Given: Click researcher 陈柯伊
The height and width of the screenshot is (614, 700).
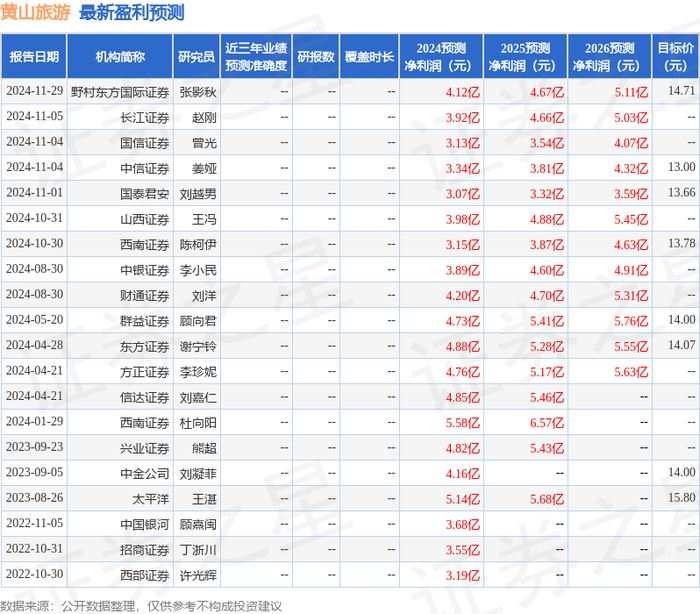Looking at the screenshot, I should (x=198, y=245).
